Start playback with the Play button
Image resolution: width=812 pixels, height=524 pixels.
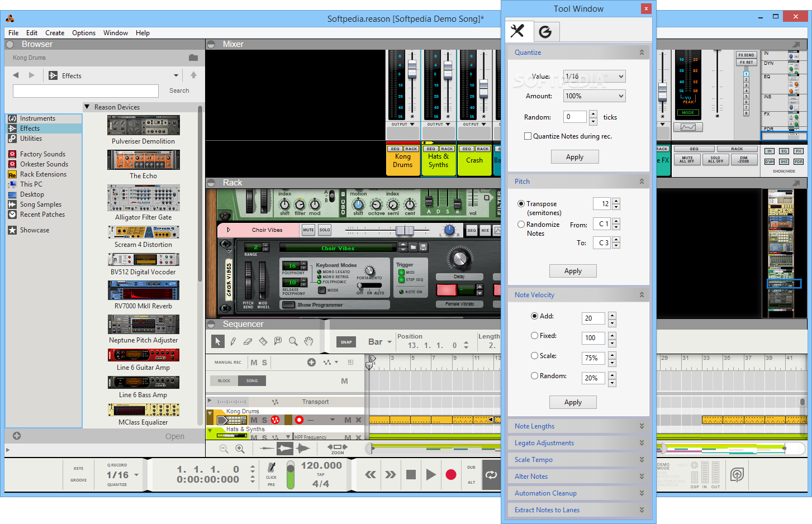tap(431, 475)
